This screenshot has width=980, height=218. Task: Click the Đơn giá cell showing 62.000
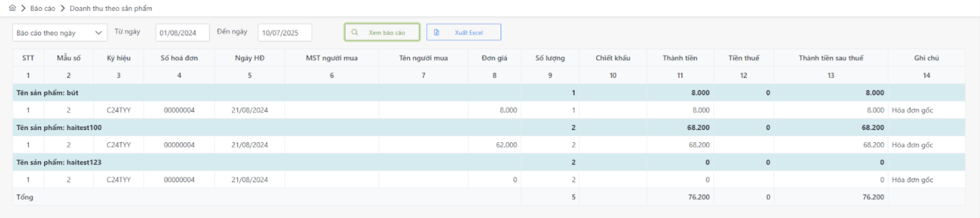point(506,145)
